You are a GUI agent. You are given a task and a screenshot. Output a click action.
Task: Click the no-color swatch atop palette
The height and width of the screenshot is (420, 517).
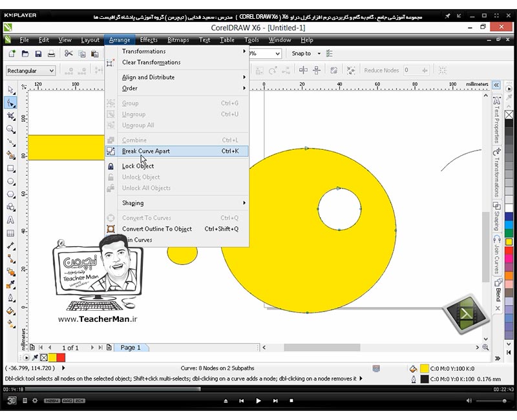pyautogui.click(x=509, y=114)
